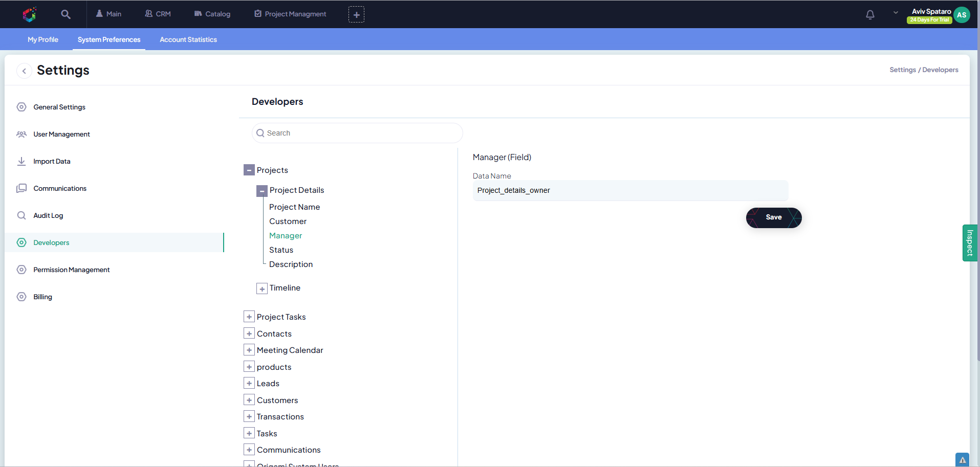This screenshot has width=980, height=467.
Task: Click the Aviv Spataro user name
Action: click(x=931, y=11)
